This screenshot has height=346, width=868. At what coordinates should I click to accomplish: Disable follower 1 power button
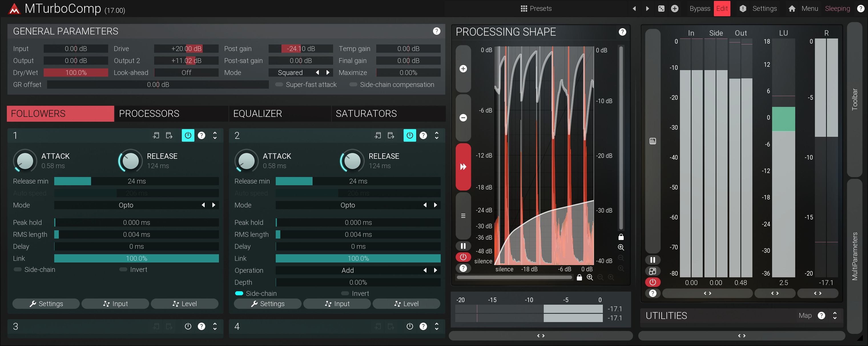(x=188, y=135)
